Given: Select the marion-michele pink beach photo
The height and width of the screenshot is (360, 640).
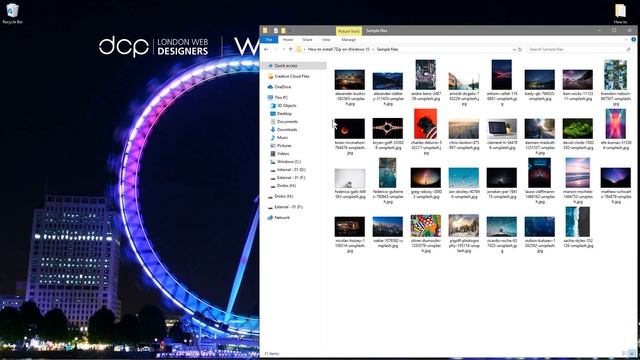Looking at the screenshot, I should pos(578,173).
